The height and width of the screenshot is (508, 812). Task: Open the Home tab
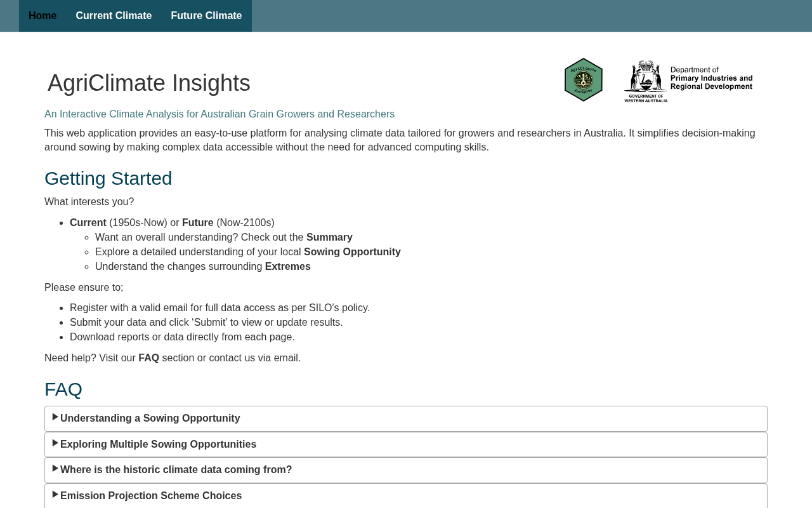pyautogui.click(x=43, y=16)
